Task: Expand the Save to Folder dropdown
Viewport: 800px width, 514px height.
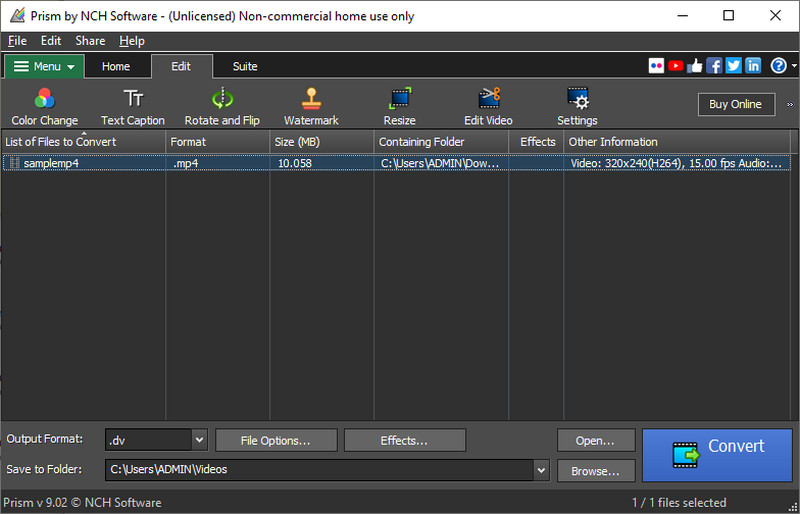Action: pos(541,470)
